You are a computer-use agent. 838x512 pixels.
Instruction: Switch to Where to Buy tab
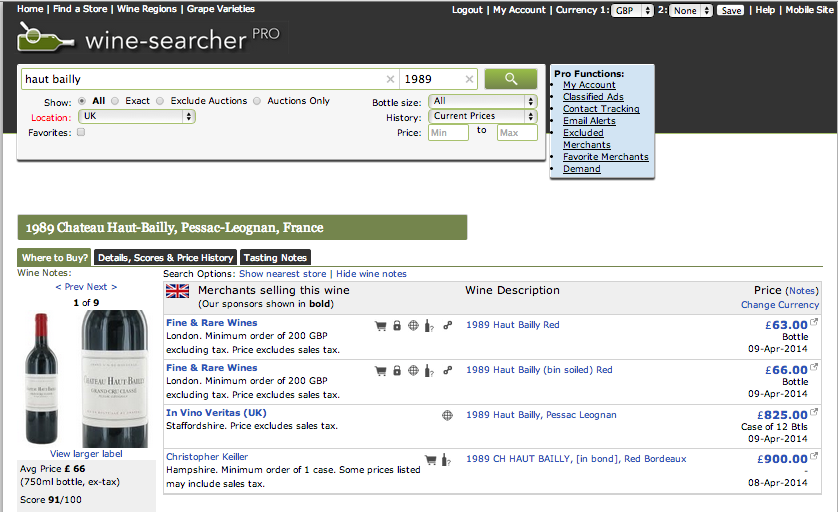(55, 258)
